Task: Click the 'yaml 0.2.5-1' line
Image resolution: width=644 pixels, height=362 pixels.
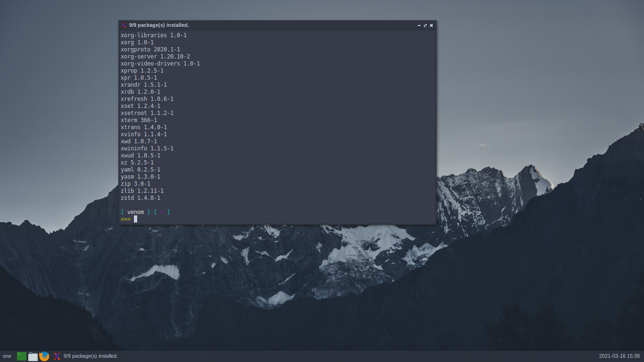Action: [140, 170]
